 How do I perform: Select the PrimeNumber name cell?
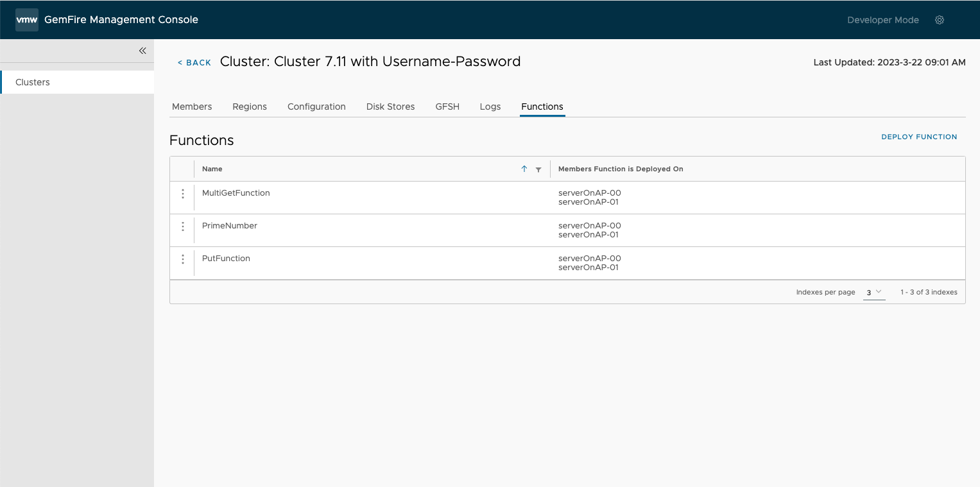(230, 225)
